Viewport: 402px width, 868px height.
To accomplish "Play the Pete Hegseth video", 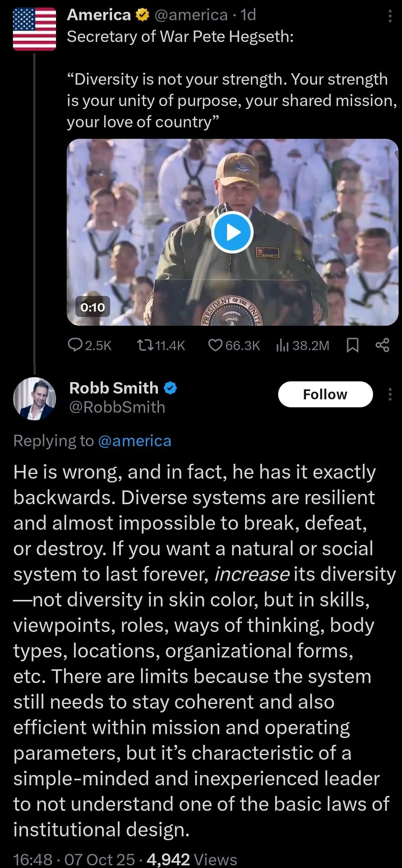I will click(232, 233).
